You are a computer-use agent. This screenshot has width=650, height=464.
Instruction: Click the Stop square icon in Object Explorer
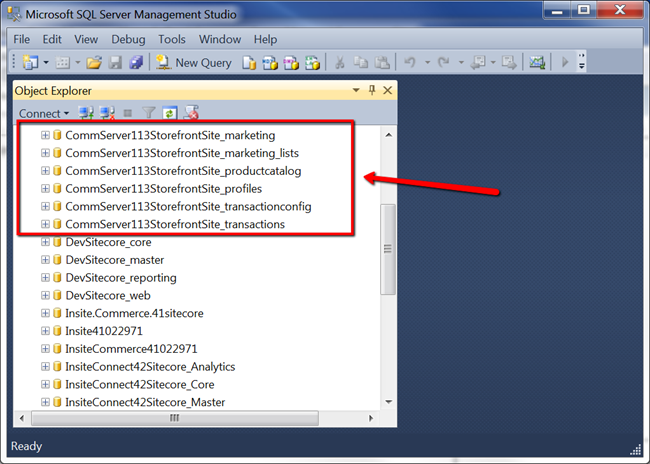(x=128, y=113)
